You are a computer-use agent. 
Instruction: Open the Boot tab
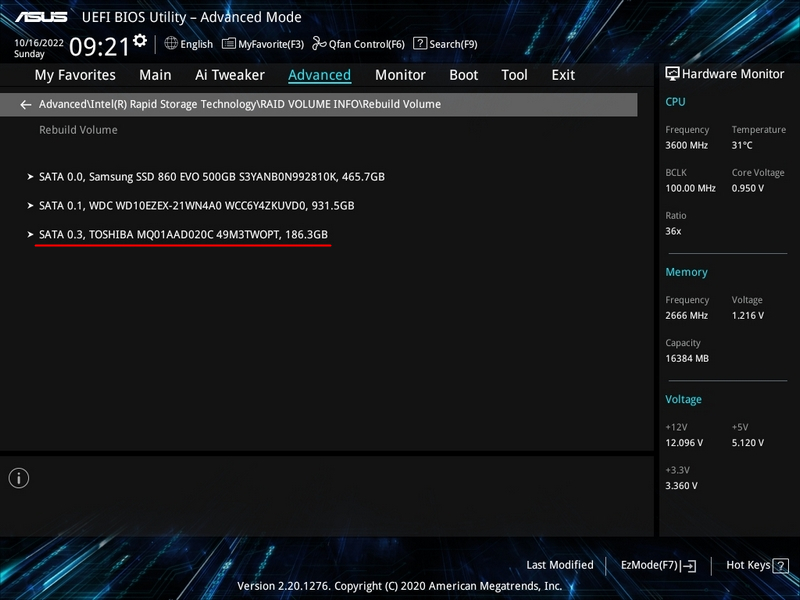pyautogui.click(x=463, y=75)
